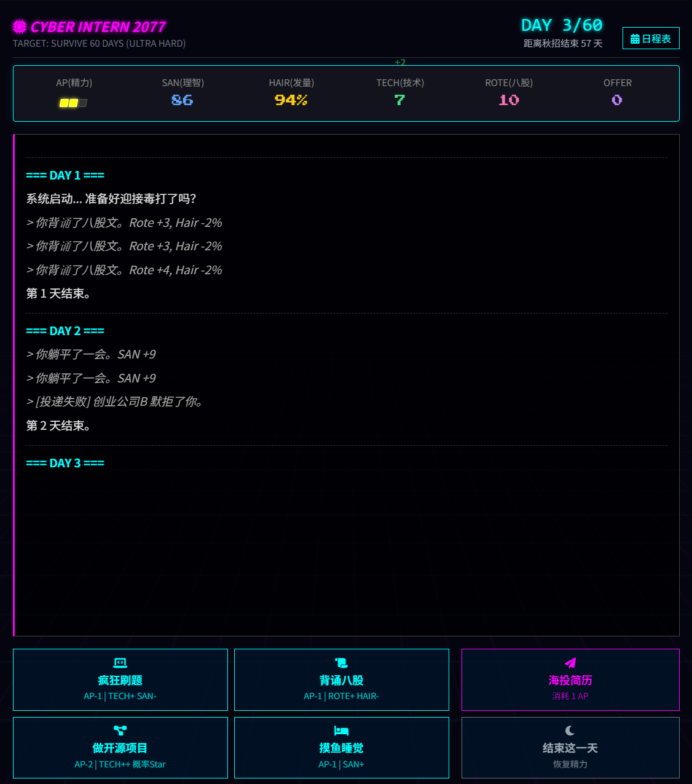Click the chip logo next to CYBER INTERN 2077
This screenshot has height=784, width=692.
[x=18, y=26]
